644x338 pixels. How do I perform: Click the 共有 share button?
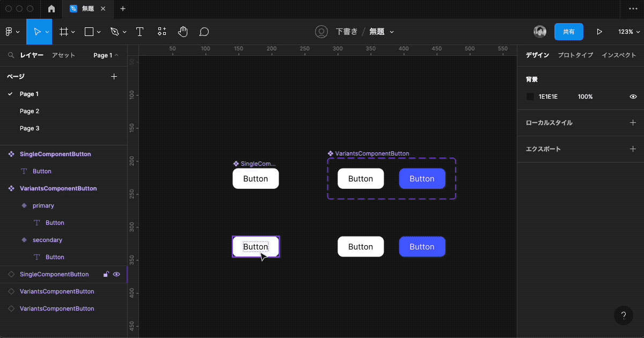point(569,32)
